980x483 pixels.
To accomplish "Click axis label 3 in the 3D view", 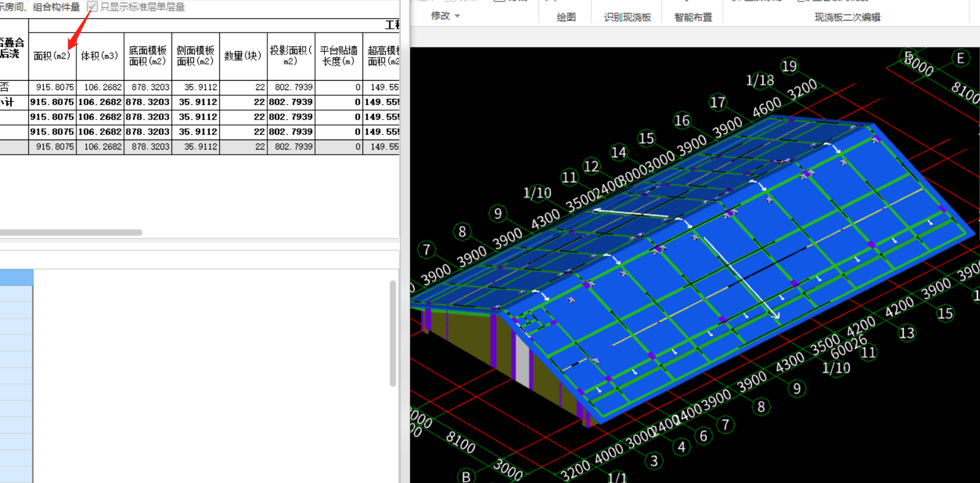I will [x=654, y=461].
